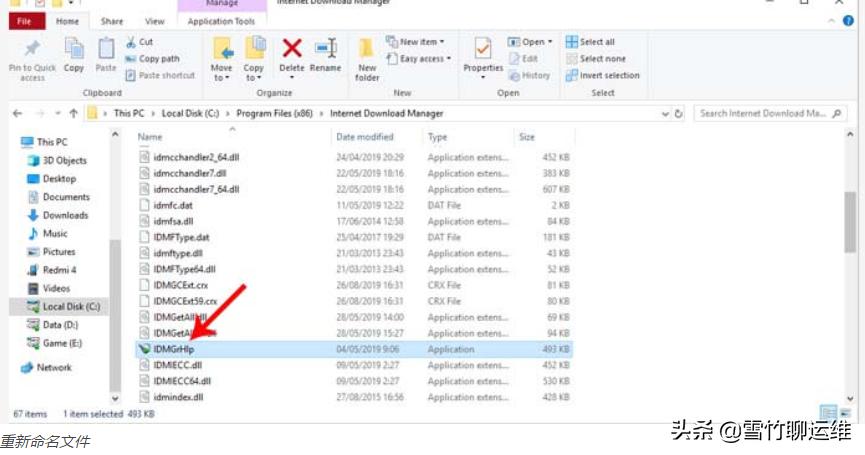Switch to the View ribbon tab
The width and height of the screenshot is (865, 455).
[154, 21]
